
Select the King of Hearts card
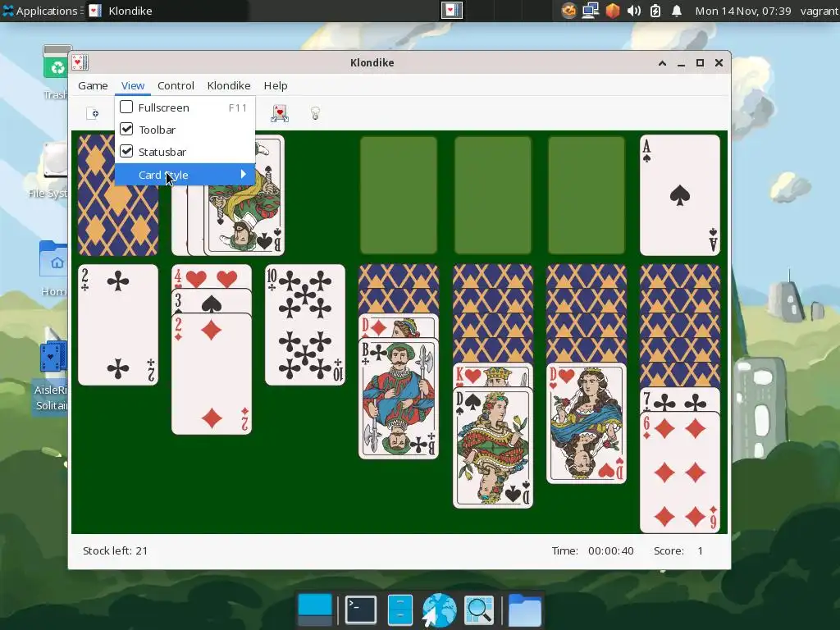point(493,375)
